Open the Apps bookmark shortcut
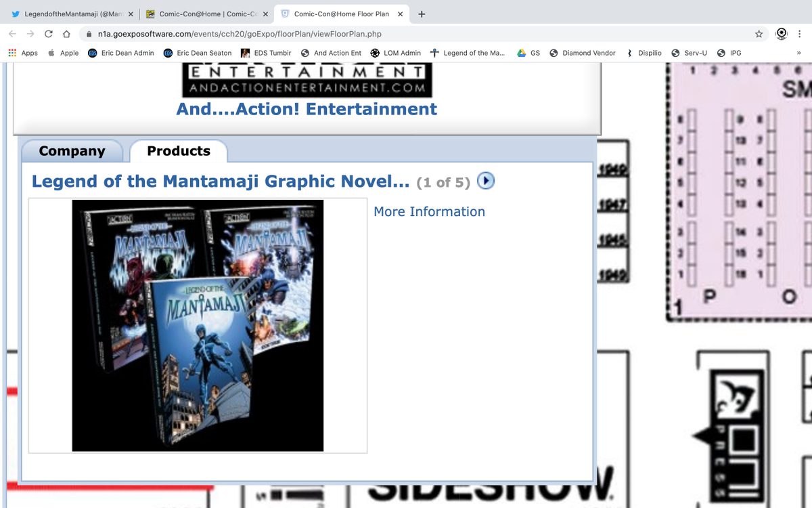The height and width of the screenshot is (508, 812). [x=23, y=53]
